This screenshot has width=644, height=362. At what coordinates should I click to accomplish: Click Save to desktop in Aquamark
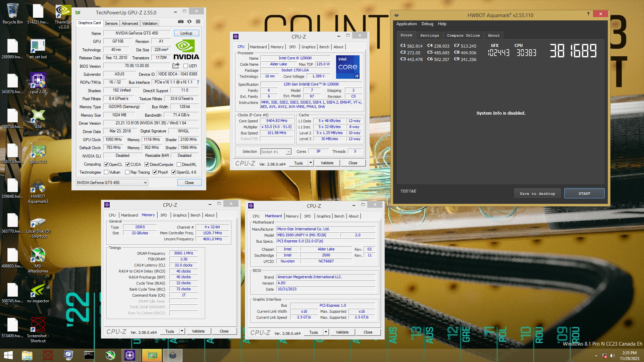coord(537,193)
